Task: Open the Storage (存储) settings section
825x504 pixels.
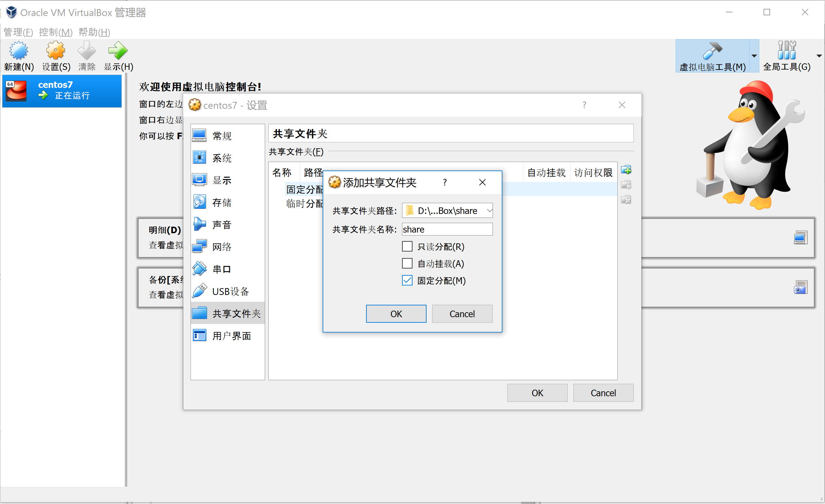Action: point(221,203)
